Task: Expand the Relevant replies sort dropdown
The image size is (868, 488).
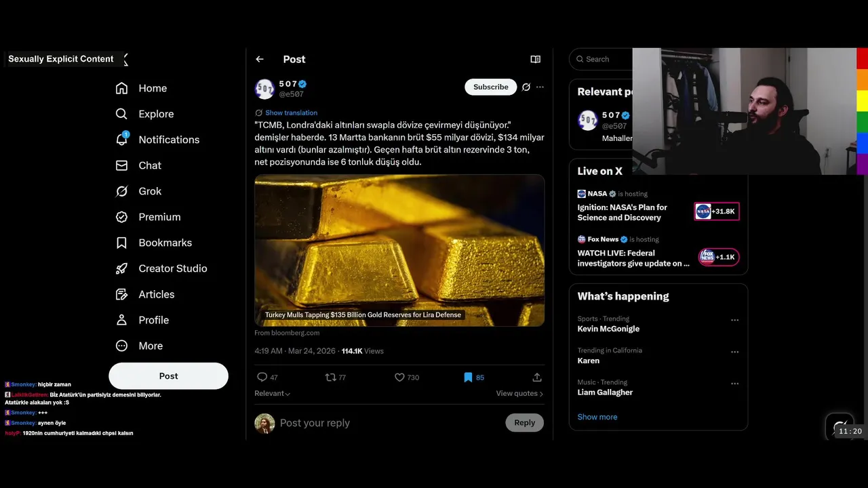Action: (272, 394)
